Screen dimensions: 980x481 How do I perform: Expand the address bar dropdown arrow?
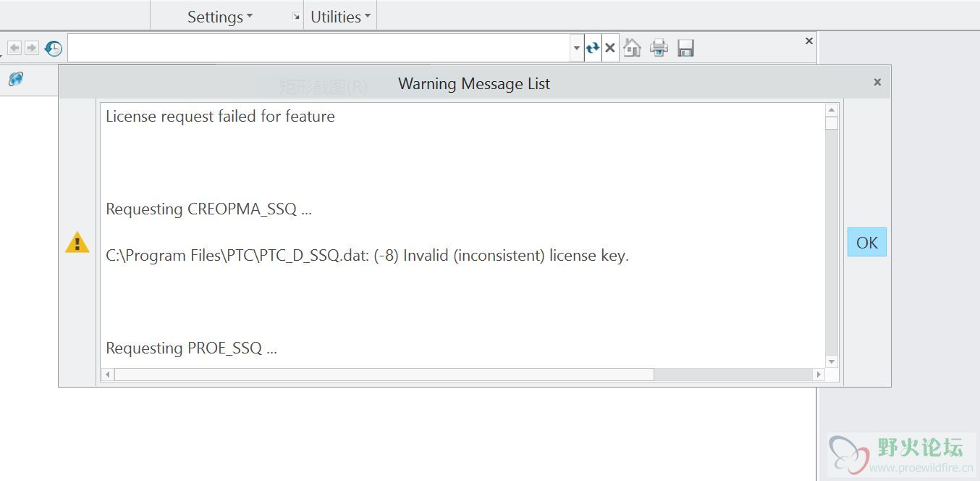coord(577,49)
